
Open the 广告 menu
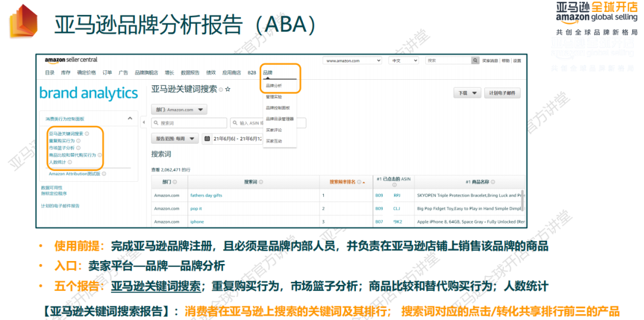pyautogui.click(x=123, y=73)
